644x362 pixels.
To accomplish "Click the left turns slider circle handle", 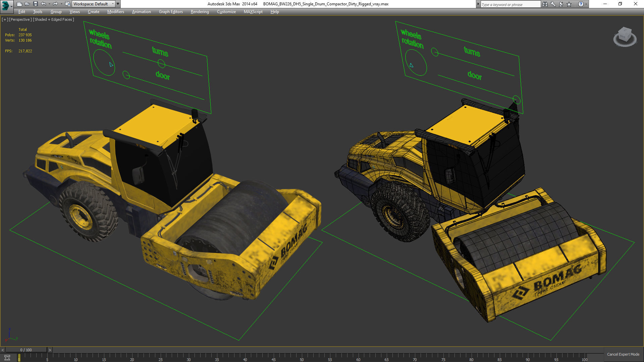I will 161,63.
